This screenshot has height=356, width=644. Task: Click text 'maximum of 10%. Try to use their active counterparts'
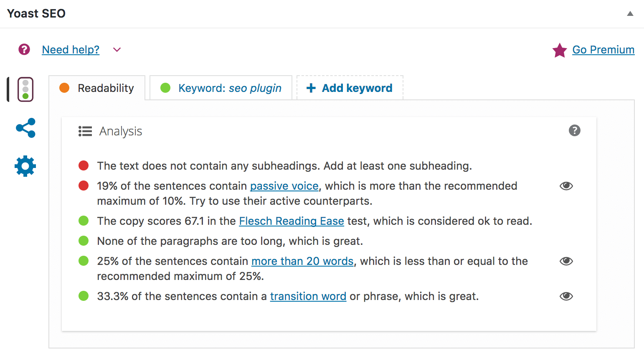[x=235, y=201]
